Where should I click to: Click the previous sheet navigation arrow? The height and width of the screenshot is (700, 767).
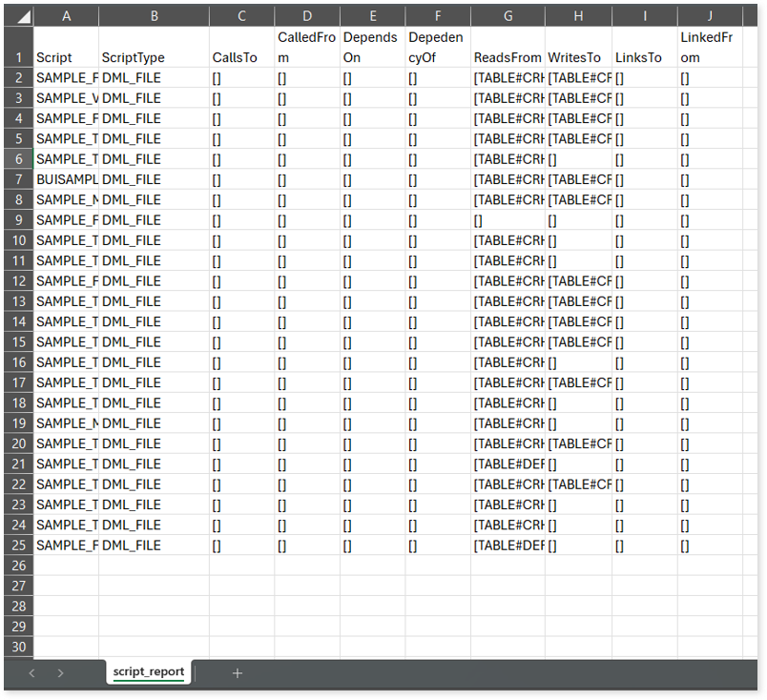pyautogui.click(x=31, y=673)
